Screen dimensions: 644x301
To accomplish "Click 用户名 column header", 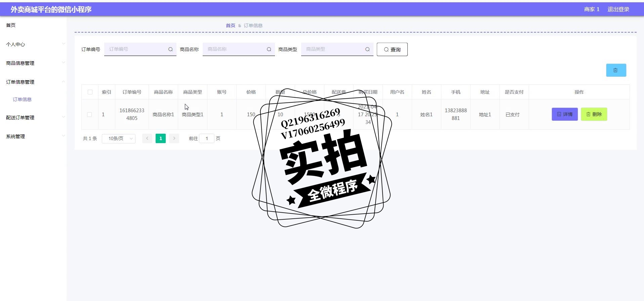I will 397,92.
